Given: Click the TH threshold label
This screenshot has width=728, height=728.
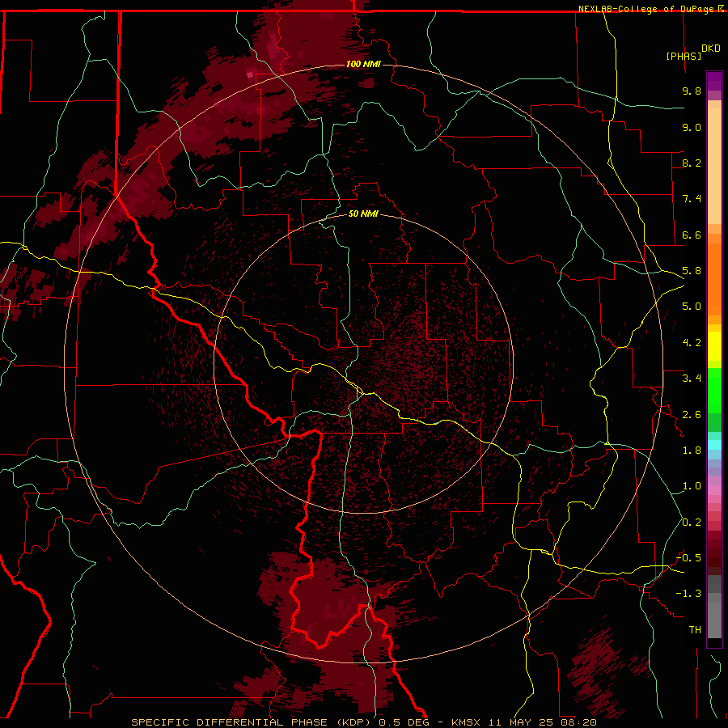Looking at the screenshot, I should (x=695, y=630).
